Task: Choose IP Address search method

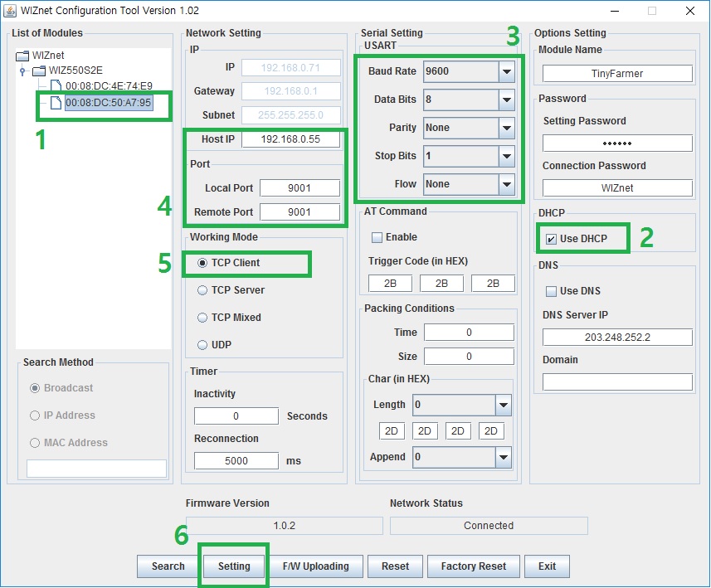Action: 35,415
